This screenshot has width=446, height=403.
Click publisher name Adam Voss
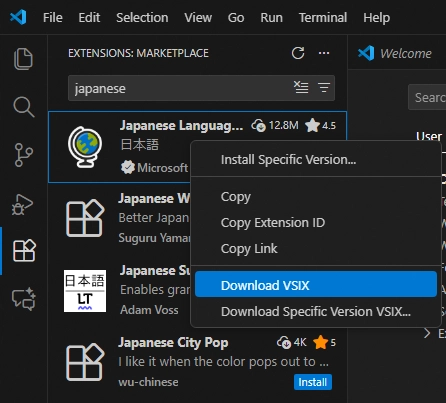pos(149,310)
